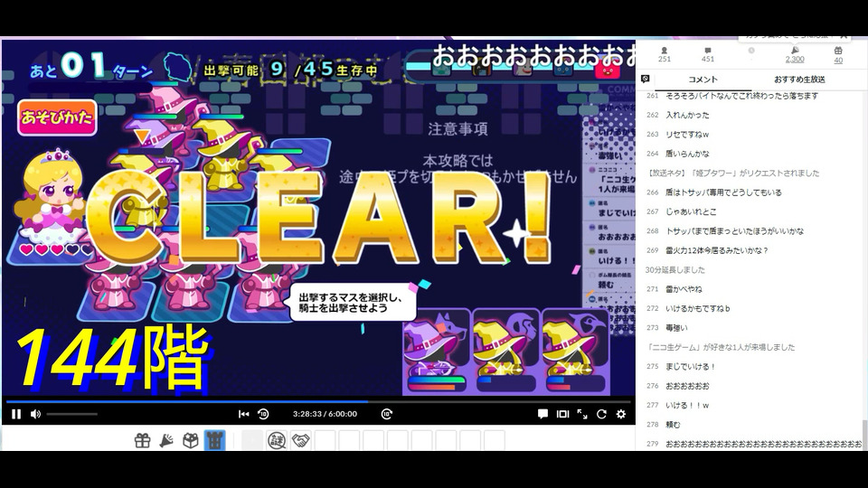Click comment 269 雷火力12体

(717, 250)
